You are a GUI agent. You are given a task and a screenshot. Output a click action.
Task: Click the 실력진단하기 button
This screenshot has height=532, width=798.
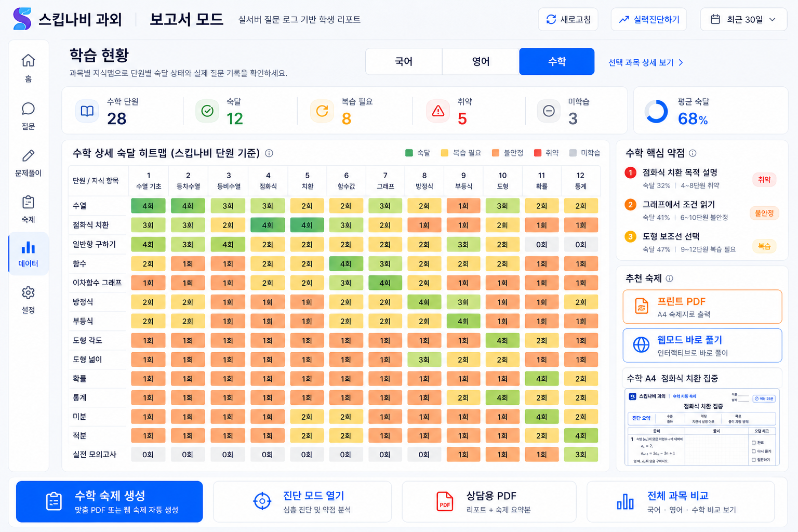pos(649,19)
